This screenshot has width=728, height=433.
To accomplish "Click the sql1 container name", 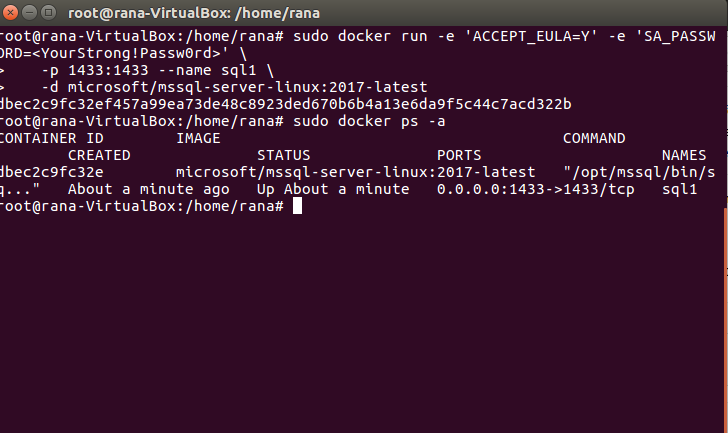I will (679, 189).
